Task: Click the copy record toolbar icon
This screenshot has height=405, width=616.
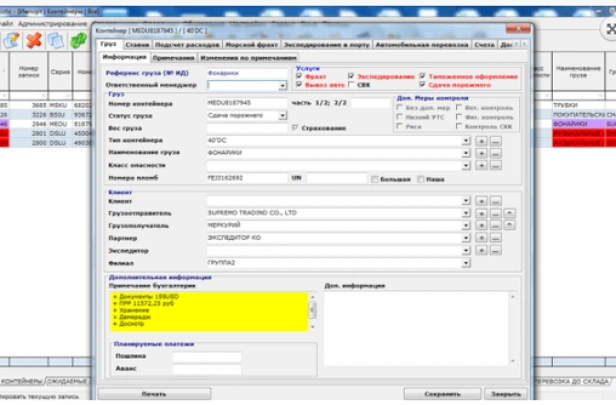Action: [56, 40]
